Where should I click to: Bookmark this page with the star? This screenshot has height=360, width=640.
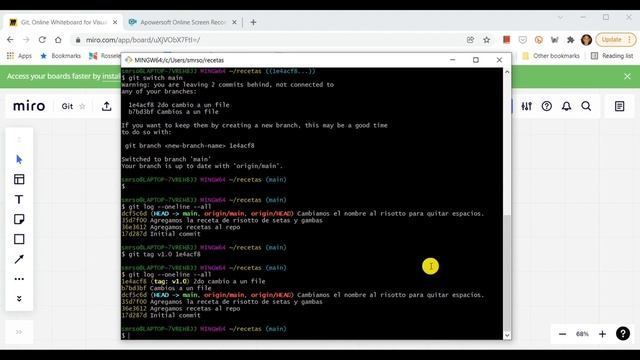click(x=487, y=40)
